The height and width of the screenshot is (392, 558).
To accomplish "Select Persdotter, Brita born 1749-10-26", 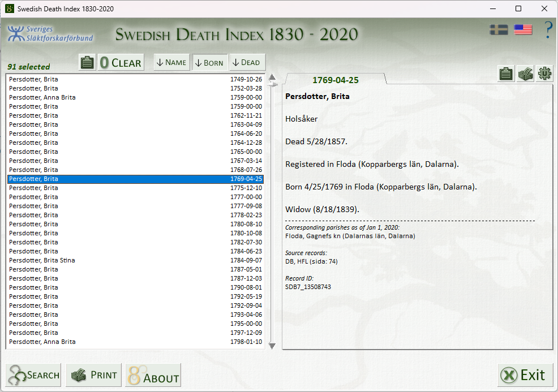I will point(136,79).
